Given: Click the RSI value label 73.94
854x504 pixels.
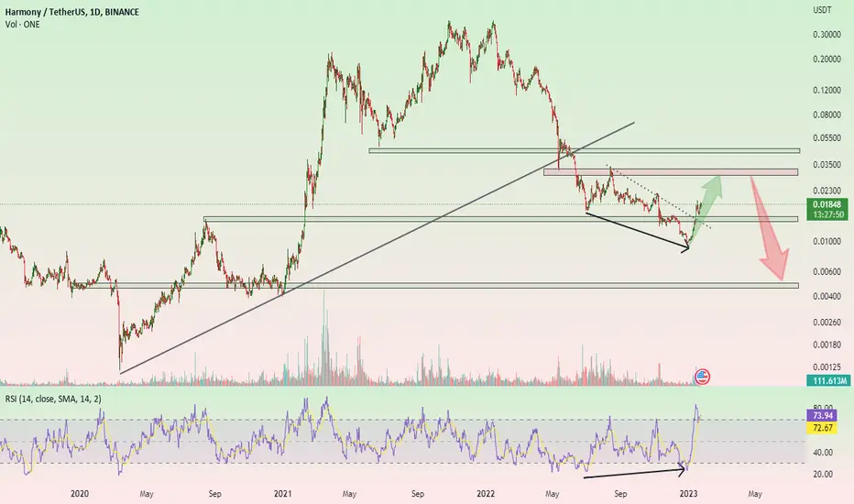Looking at the screenshot, I should click(823, 416).
